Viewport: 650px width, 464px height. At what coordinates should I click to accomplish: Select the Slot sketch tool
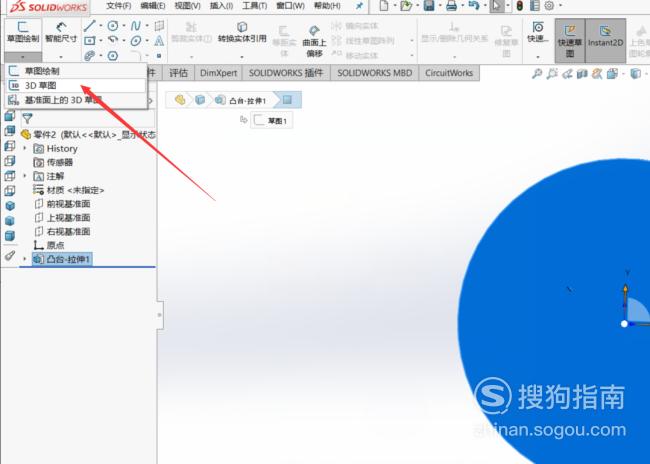coord(90,56)
